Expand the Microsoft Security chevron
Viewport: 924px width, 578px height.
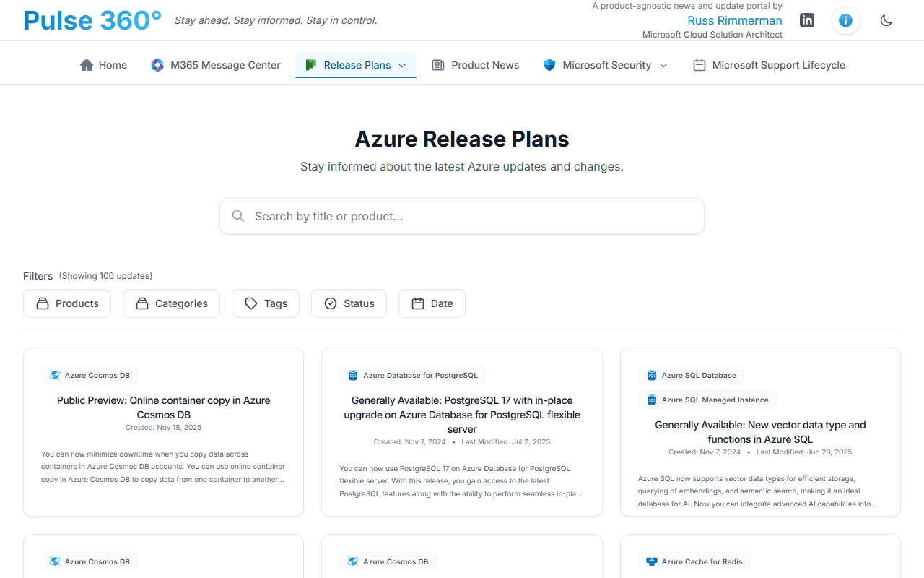663,65
